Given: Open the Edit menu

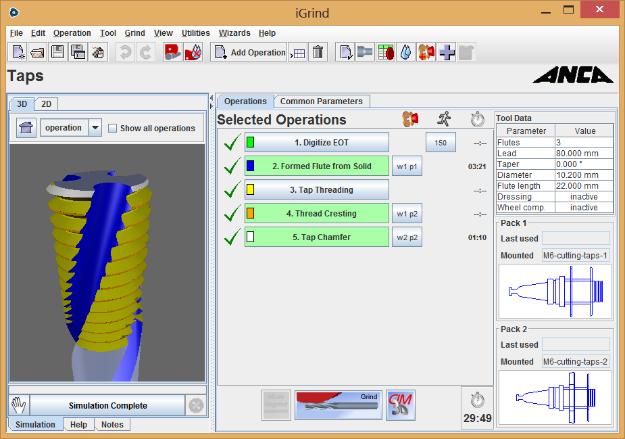Looking at the screenshot, I should pos(38,33).
